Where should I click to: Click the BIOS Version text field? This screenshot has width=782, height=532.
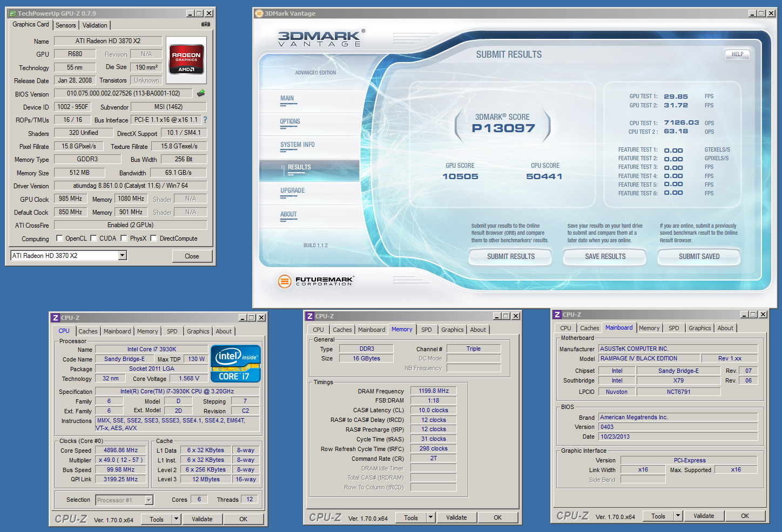tap(124, 93)
